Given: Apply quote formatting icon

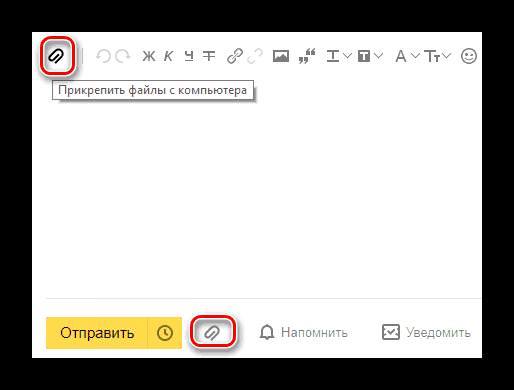Looking at the screenshot, I should click(307, 56).
